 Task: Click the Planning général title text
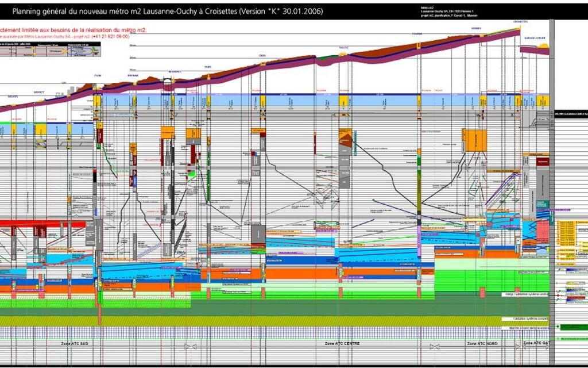tap(167, 11)
